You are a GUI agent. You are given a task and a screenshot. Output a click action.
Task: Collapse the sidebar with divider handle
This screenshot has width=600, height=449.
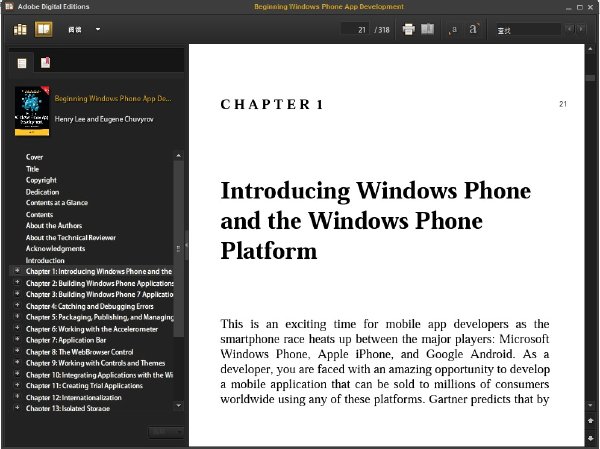click(186, 245)
